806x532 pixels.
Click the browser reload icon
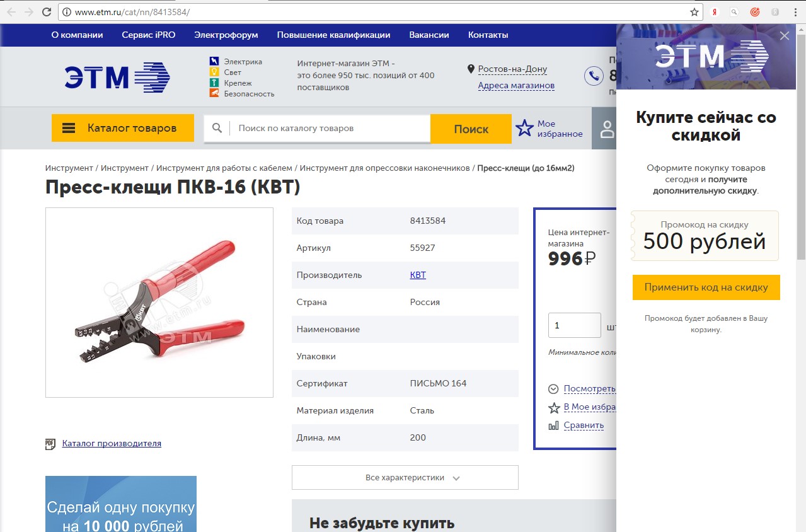pos(46,12)
